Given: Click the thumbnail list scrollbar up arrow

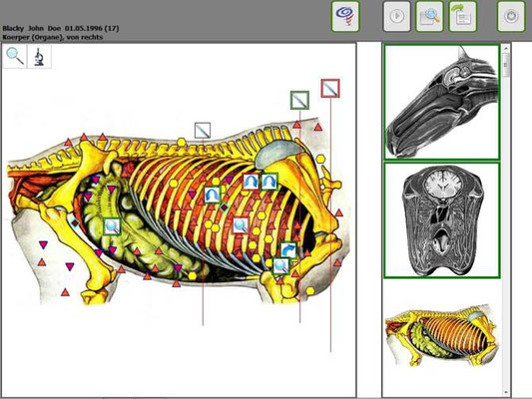Looking at the screenshot, I should [505, 49].
